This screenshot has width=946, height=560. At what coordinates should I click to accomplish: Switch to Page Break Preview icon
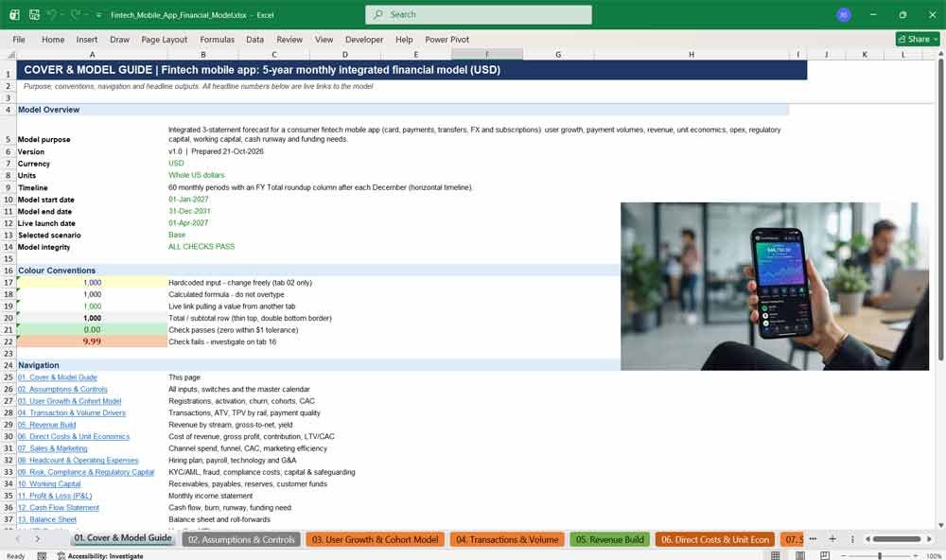coord(824,555)
